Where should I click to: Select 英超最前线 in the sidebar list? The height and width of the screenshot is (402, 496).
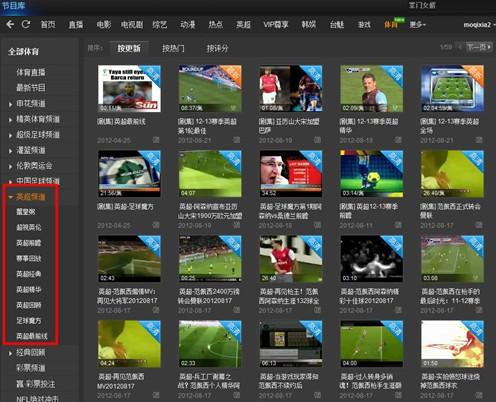[32, 336]
